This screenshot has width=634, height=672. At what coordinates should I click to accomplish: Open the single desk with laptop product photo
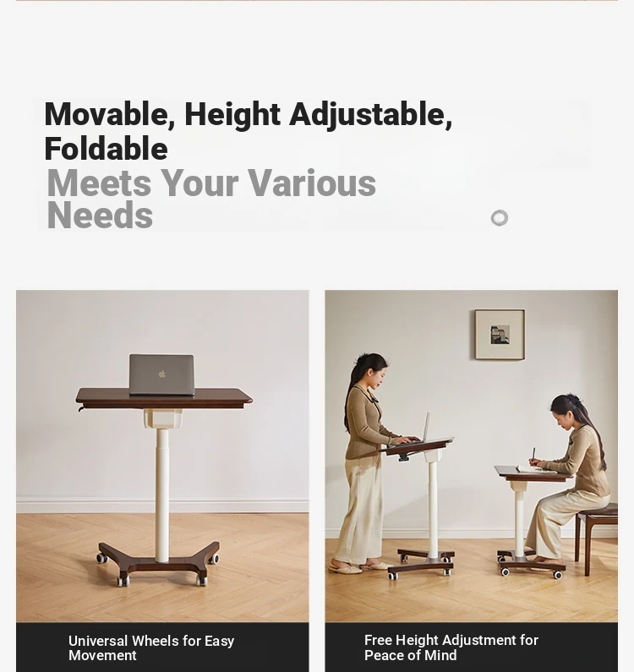pos(162,456)
